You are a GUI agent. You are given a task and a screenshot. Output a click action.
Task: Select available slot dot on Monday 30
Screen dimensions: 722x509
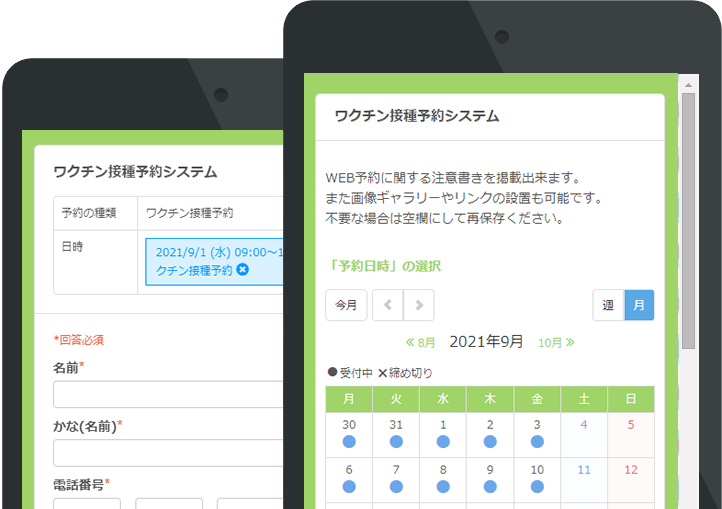coord(349,441)
